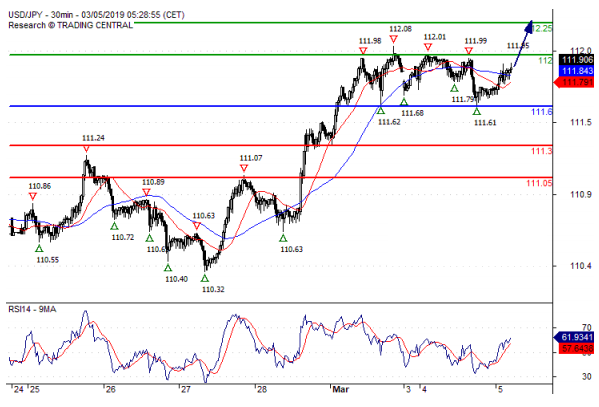Click the 57.6438 RSI average tag
Screen dimensions: 599x407
coord(576,349)
